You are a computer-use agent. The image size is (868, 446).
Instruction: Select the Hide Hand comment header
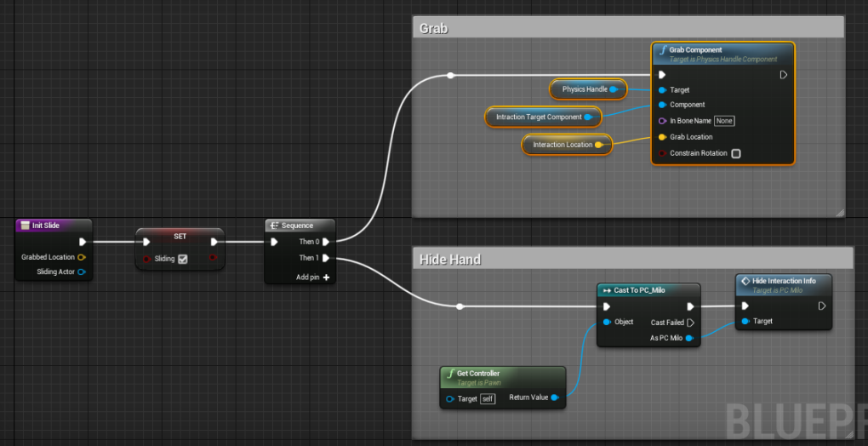[633, 259]
